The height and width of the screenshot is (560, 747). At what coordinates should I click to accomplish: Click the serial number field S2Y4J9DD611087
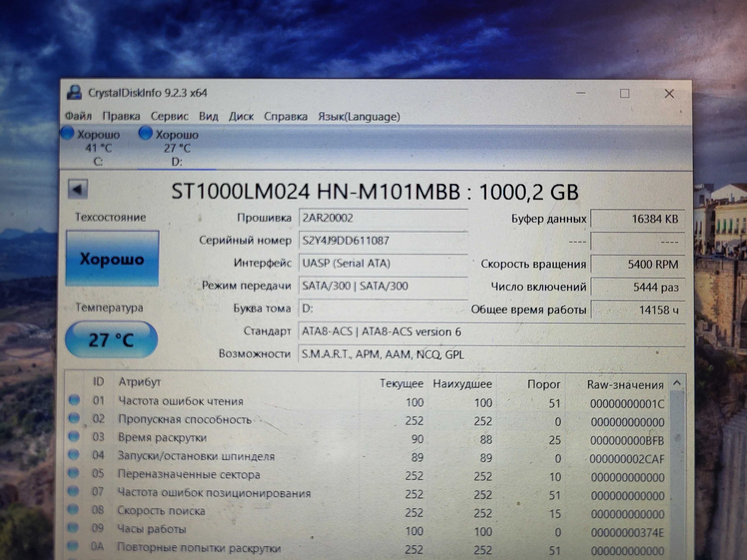pyautogui.click(x=383, y=241)
